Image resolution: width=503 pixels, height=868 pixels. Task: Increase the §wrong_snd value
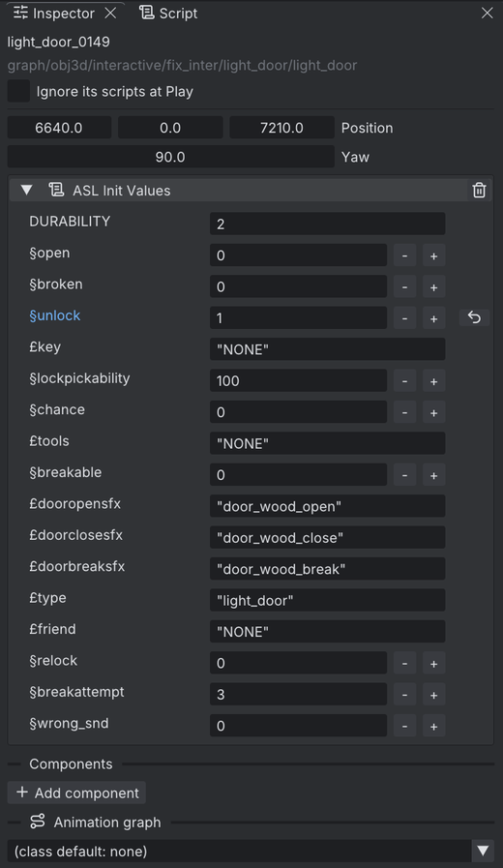pyautogui.click(x=433, y=726)
